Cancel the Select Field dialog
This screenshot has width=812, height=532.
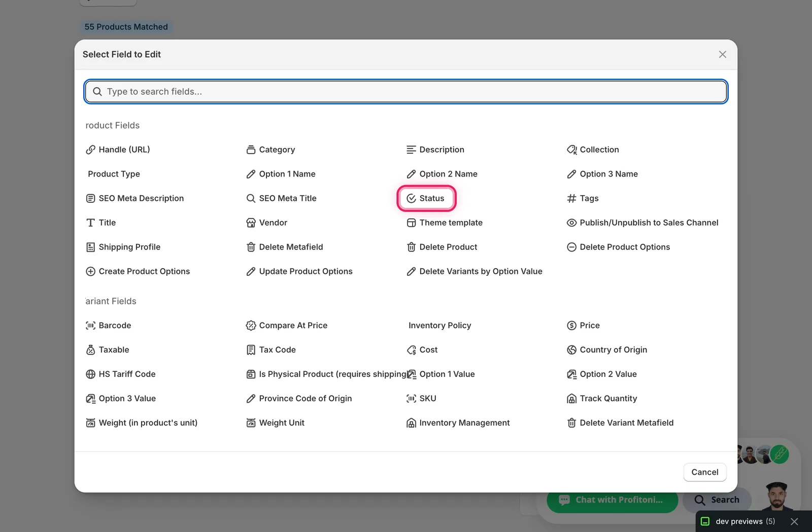click(705, 472)
